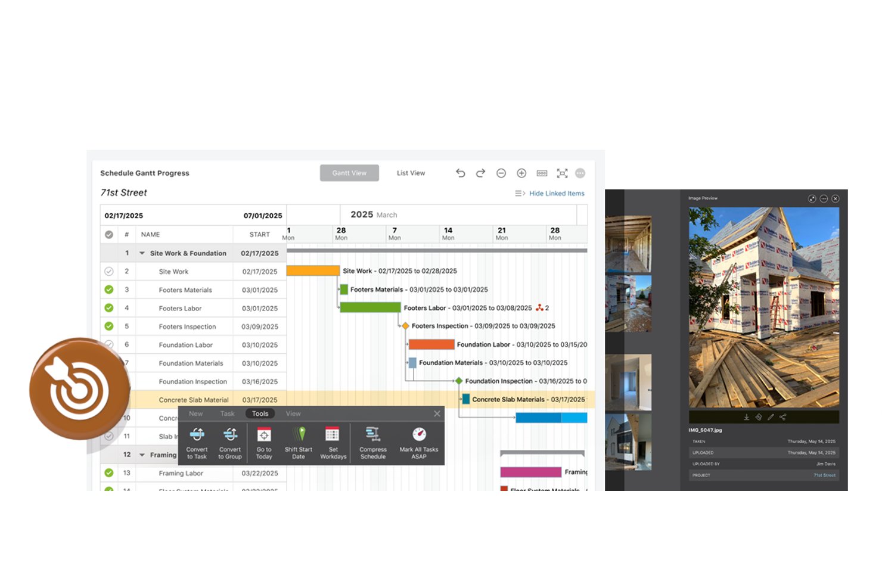882x588 pixels.
Task: Expand the Image Preview panel
Action: point(812,198)
